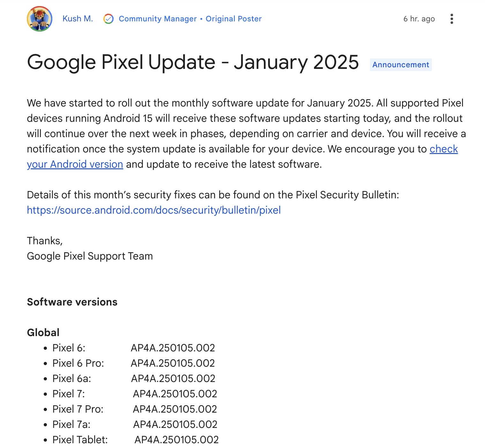Click the '6 hr. ago' timestamp
The height and width of the screenshot is (448, 485).
pyautogui.click(x=419, y=19)
